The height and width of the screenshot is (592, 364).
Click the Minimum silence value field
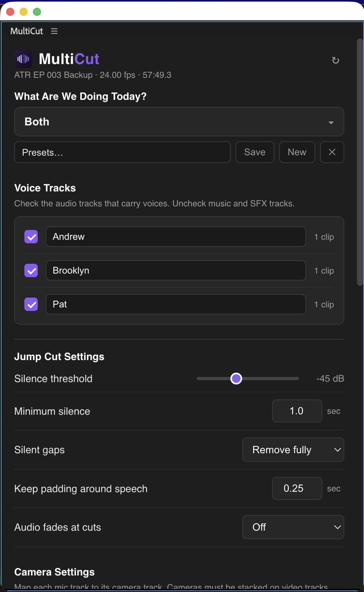(297, 411)
